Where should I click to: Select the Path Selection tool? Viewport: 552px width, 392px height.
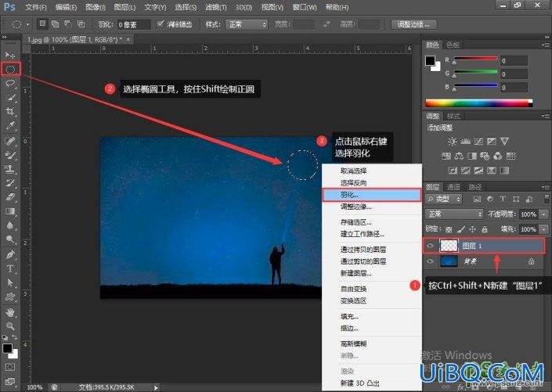pyautogui.click(x=10, y=282)
